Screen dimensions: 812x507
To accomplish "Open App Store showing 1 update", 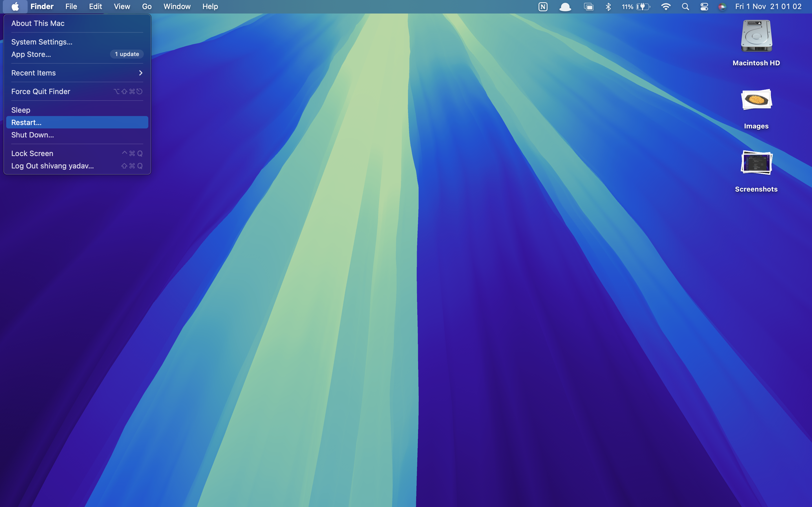I will [x=31, y=54].
